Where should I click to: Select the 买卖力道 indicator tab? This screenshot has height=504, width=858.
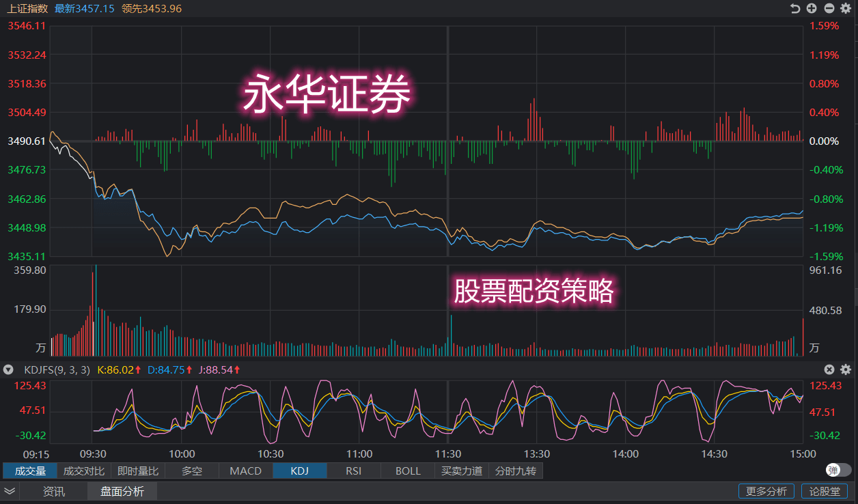point(462,471)
